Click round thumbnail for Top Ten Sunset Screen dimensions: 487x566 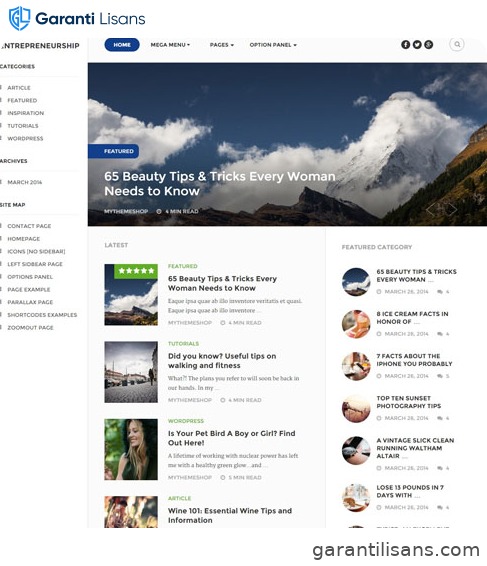tap(356, 408)
